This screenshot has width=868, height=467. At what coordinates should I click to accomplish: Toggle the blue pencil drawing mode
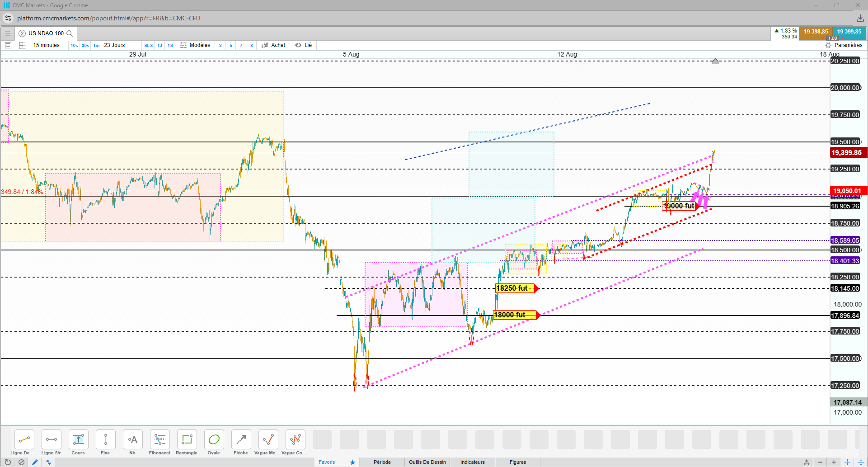pyautogui.click(x=35, y=462)
